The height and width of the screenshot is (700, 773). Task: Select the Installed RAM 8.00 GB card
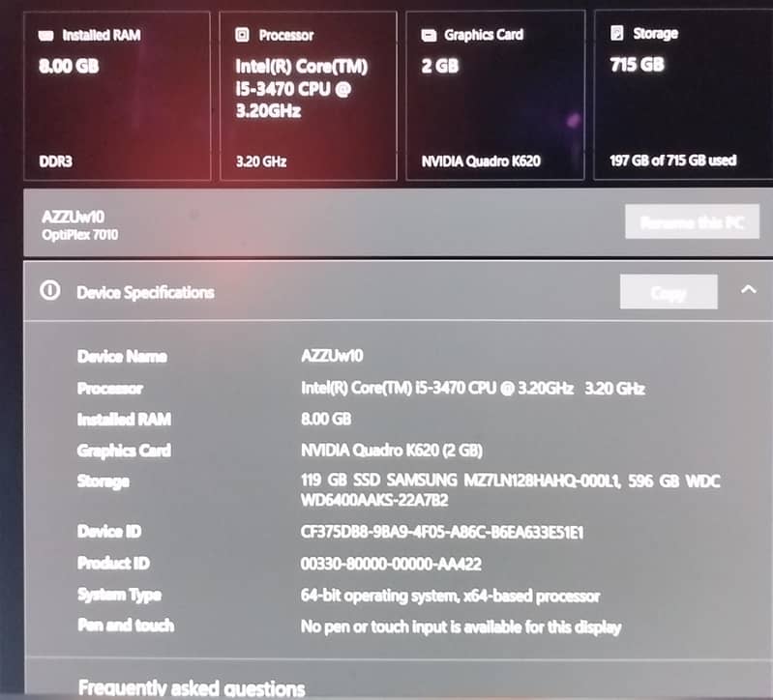click(x=117, y=96)
